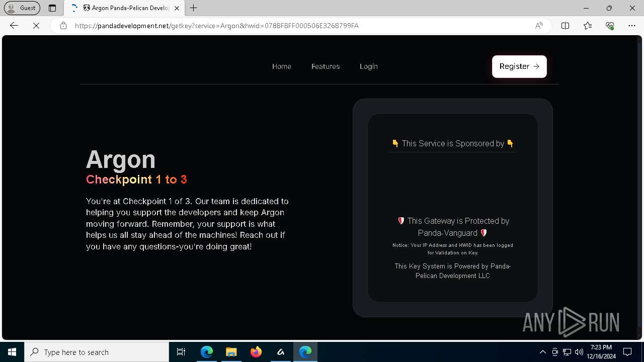
Task: Open File Explorer from taskbar
Action: pos(231,352)
